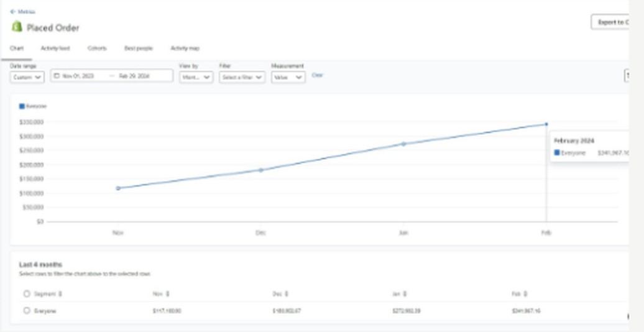The image size is (644, 332).
Task: Click the $117,100.90 Nov value cell
Action: 167,311
